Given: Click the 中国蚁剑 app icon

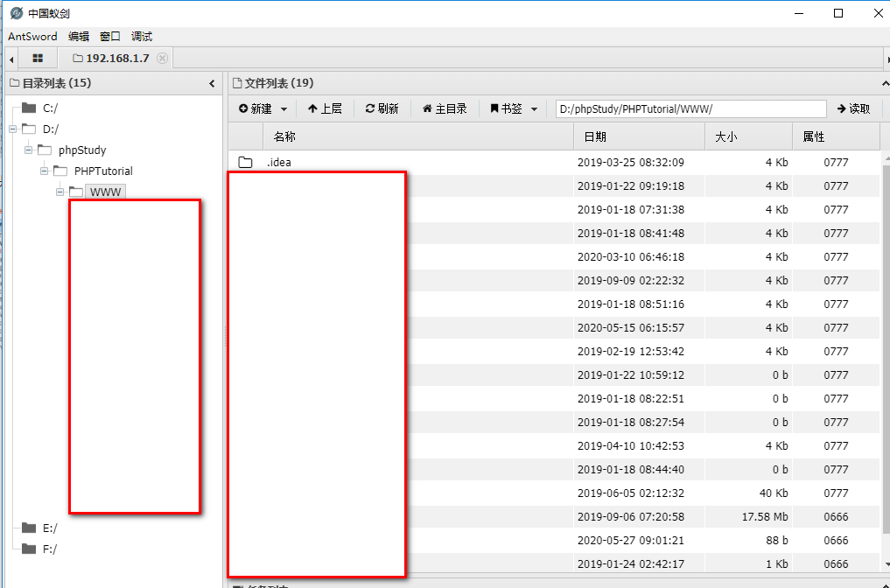Looking at the screenshot, I should click(x=17, y=13).
